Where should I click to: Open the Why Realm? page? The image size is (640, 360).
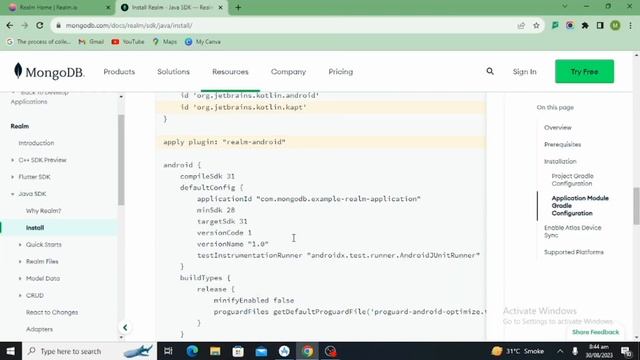[x=44, y=211]
